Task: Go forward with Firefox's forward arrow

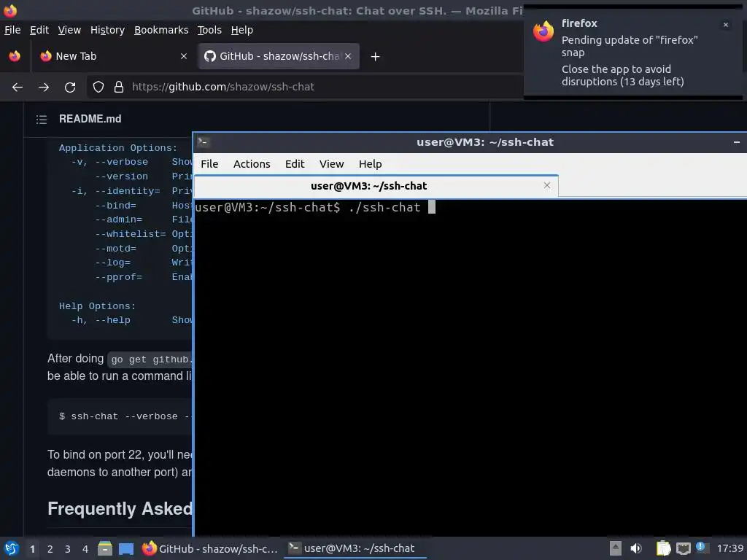Action: [44, 87]
